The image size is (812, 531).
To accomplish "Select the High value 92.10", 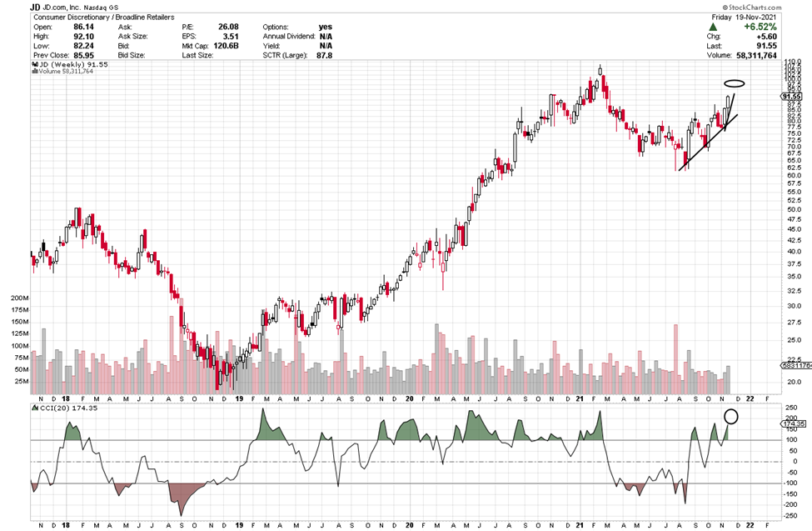I will pyautogui.click(x=83, y=37).
